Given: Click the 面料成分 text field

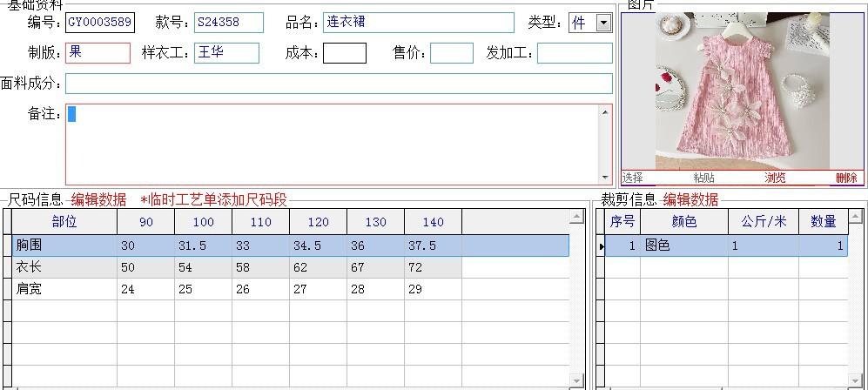Looking at the screenshot, I should [339, 84].
